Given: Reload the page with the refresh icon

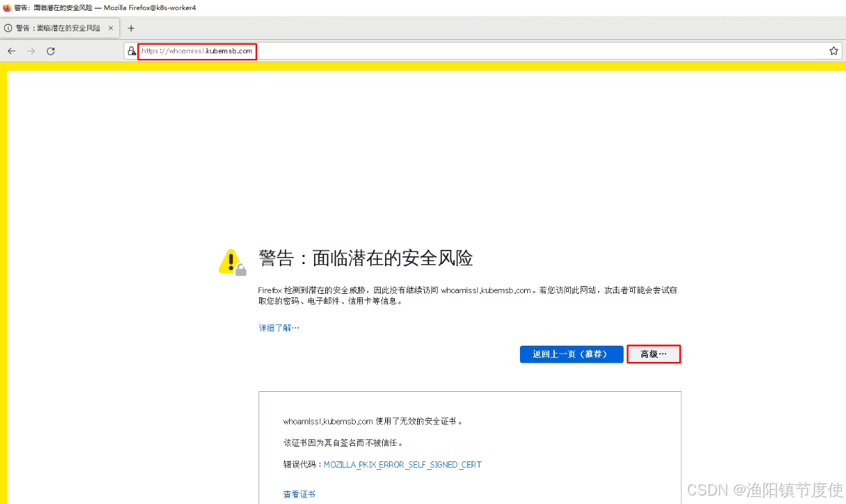Looking at the screenshot, I should coord(50,50).
